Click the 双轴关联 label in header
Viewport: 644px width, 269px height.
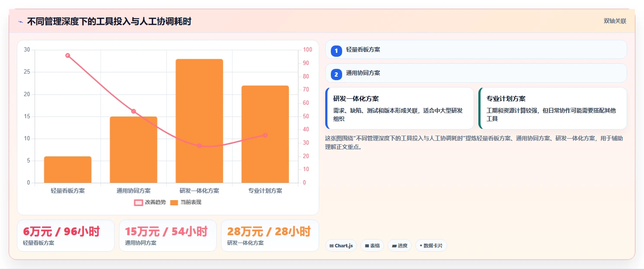[x=615, y=21]
